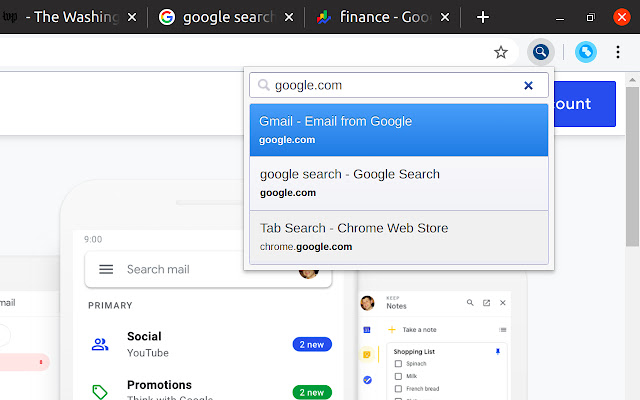Image resolution: width=640 pixels, height=400 pixels.
Task: Open the Social category in inbox
Action: 145,344
